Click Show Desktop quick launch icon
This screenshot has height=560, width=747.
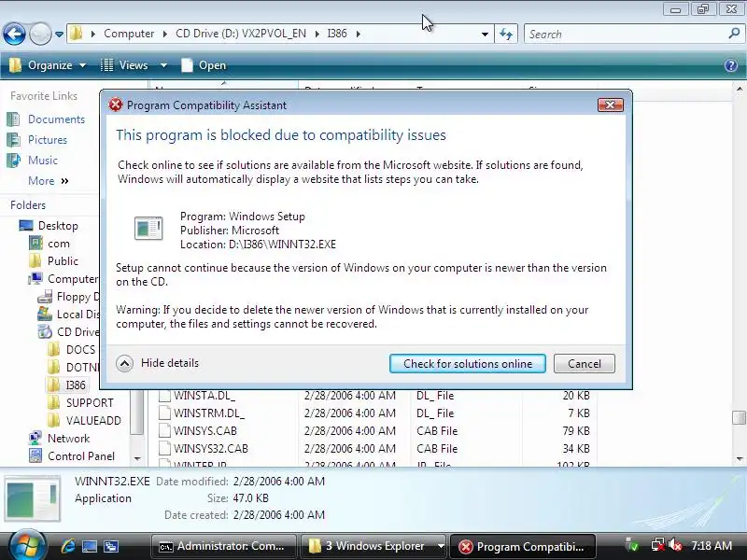[90, 546]
